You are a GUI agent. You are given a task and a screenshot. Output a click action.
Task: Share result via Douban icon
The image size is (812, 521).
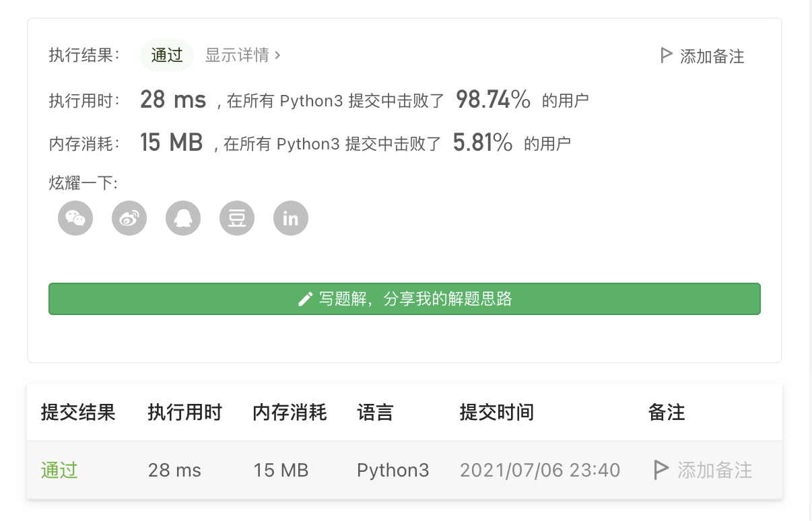[x=237, y=218]
